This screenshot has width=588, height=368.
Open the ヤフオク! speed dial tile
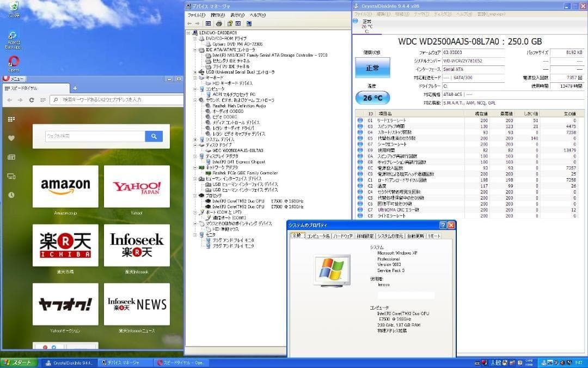(x=66, y=304)
